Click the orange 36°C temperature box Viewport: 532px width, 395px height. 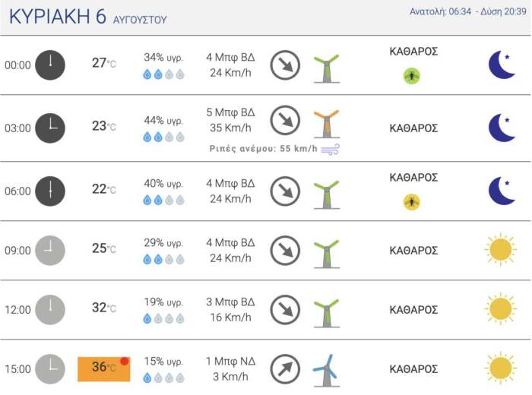[103, 368]
